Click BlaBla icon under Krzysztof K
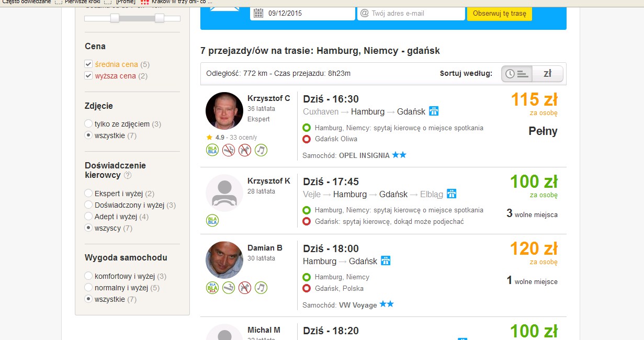The height and width of the screenshot is (340, 644). (x=212, y=221)
